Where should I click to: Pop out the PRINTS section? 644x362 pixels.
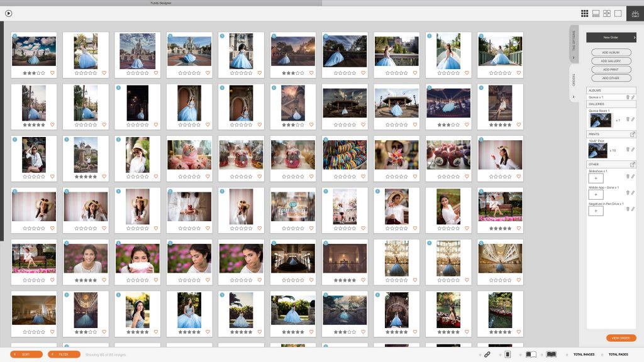[633, 134]
